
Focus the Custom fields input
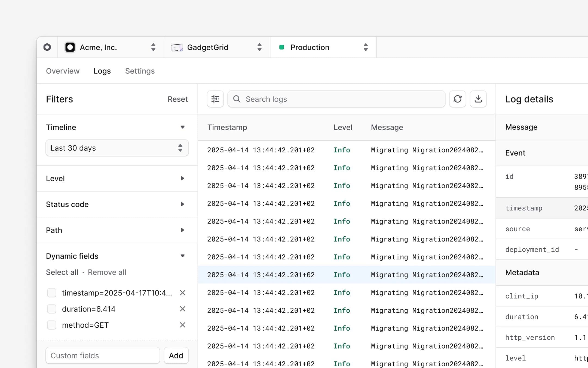click(x=103, y=355)
